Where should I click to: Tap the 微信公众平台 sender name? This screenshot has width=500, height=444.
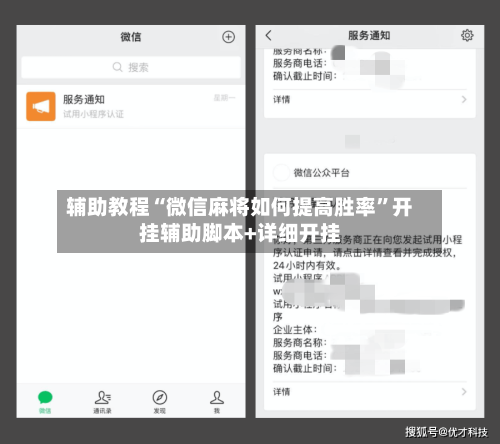321,173
